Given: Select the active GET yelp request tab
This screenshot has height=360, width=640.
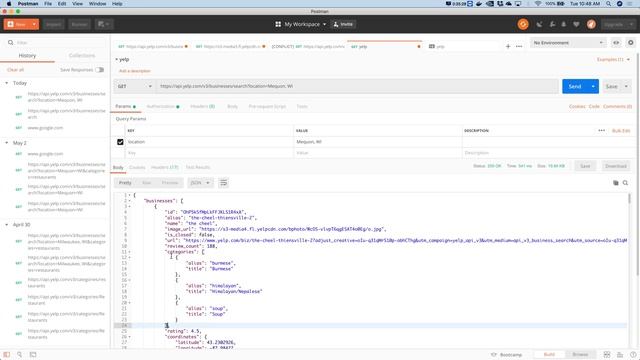Looking at the screenshot, I should click(x=384, y=47).
